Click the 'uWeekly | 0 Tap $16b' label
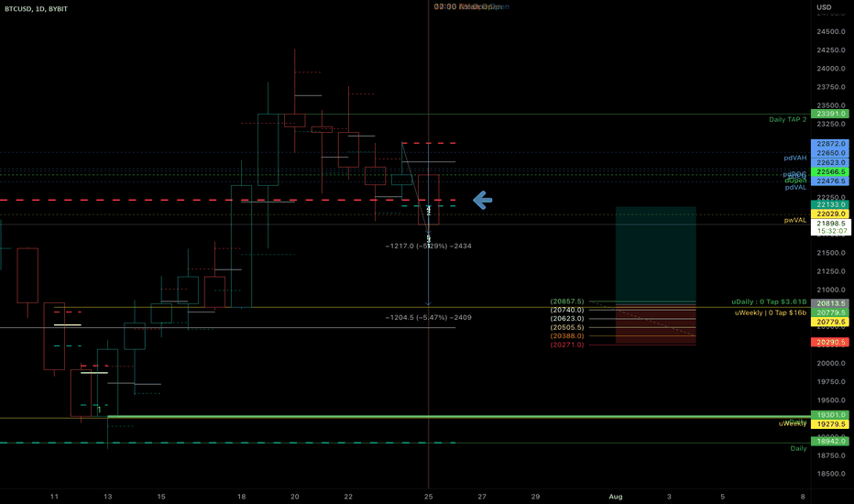Image resolution: width=854 pixels, height=504 pixels. tap(770, 312)
